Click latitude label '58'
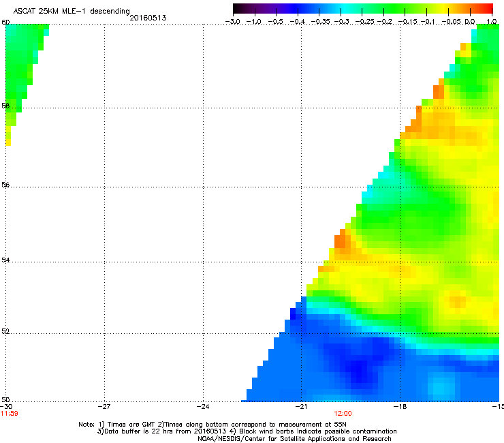Viewport: 504px width, 443px height. [x=5, y=106]
